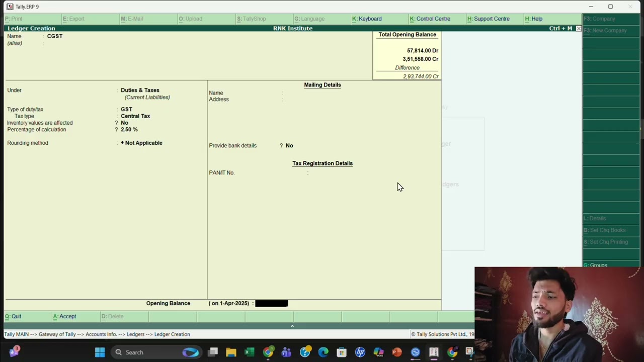Screen dimensions: 644x362
Task: Open the Help menu
Action: [534, 19]
